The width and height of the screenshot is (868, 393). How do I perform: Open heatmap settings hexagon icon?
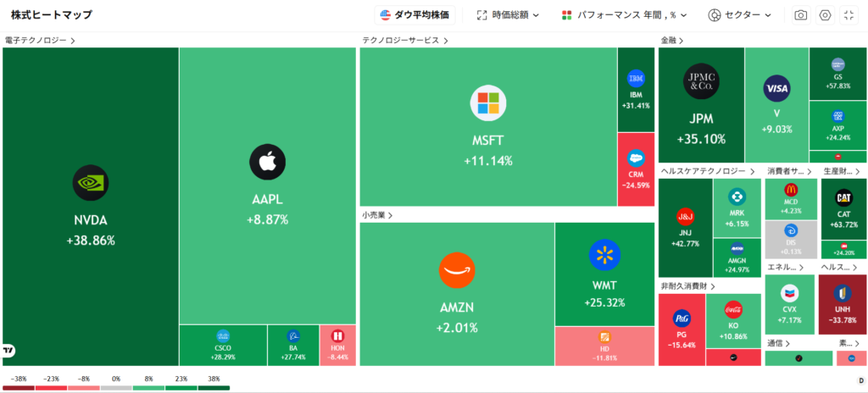coord(825,15)
